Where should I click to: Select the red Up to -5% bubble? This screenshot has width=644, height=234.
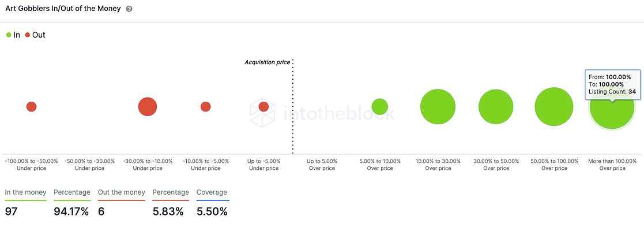click(x=263, y=107)
